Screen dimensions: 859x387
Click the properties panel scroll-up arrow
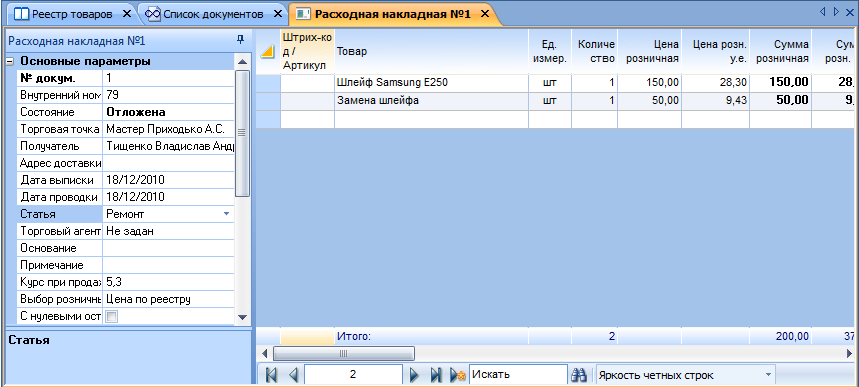[242, 61]
